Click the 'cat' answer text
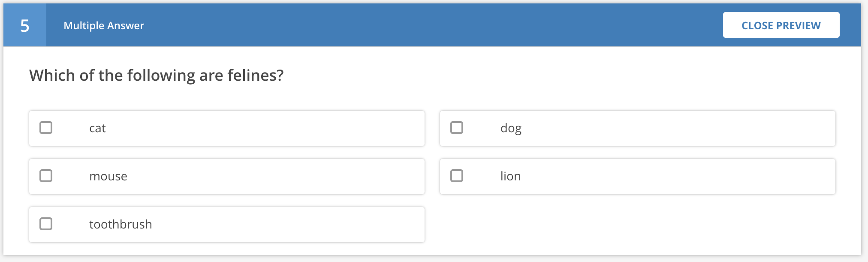868x262 pixels. pos(97,128)
